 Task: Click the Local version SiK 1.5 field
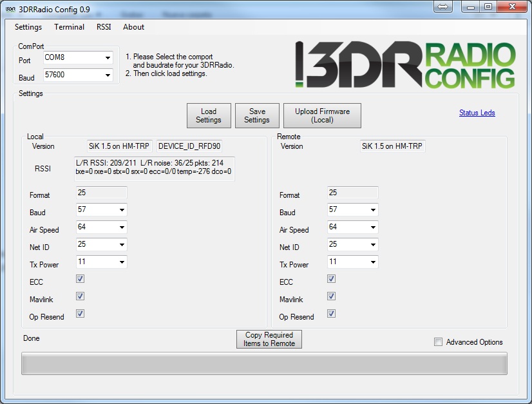coord(119,146)
